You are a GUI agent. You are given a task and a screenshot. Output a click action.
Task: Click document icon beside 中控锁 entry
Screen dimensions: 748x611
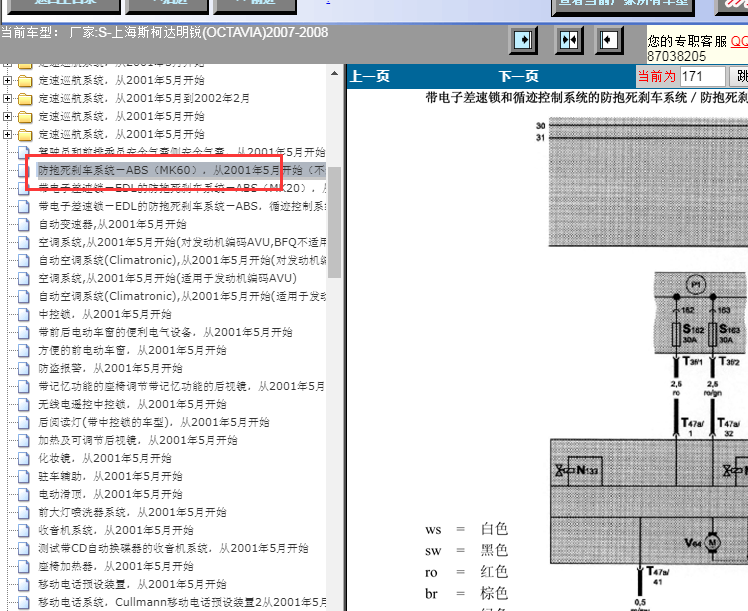pyautogui.click(x=23, y=314)
